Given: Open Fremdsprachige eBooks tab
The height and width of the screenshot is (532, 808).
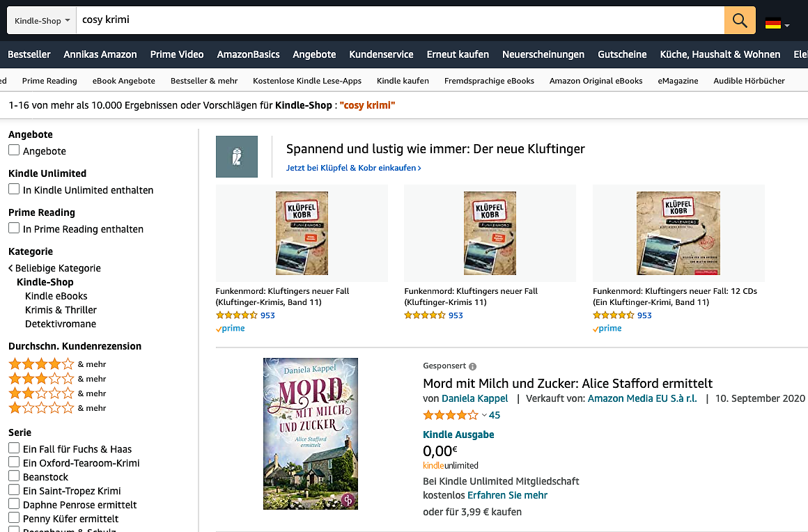Looking at the screenshot, I should 489,81.
